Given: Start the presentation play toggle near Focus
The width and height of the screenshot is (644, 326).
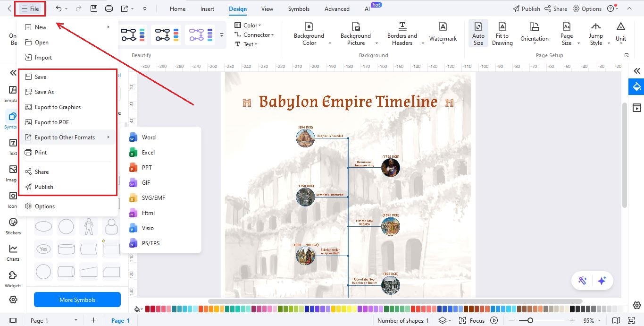Looking at the screenshot, I should point(493,320).
